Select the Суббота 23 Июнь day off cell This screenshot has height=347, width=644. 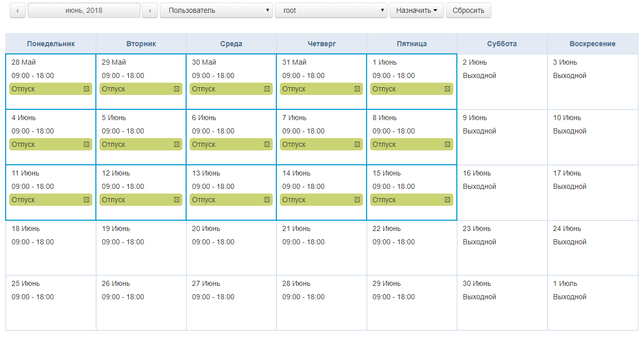[x=502, y=248]
